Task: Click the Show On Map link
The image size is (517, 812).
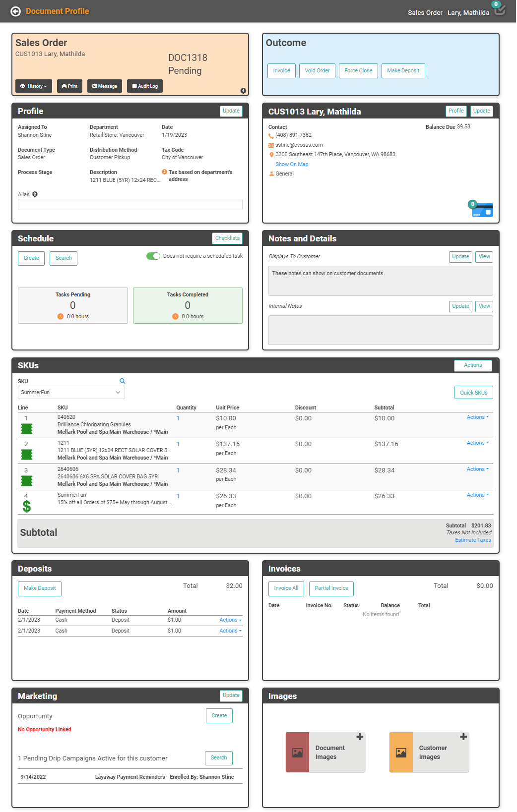Action: coord(292,165)
